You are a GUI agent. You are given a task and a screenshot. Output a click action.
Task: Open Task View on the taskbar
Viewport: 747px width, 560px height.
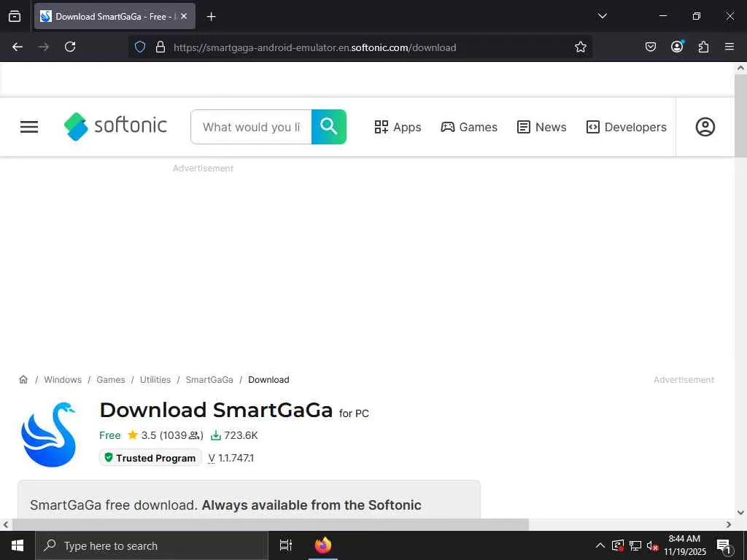(x=286, y=545)
